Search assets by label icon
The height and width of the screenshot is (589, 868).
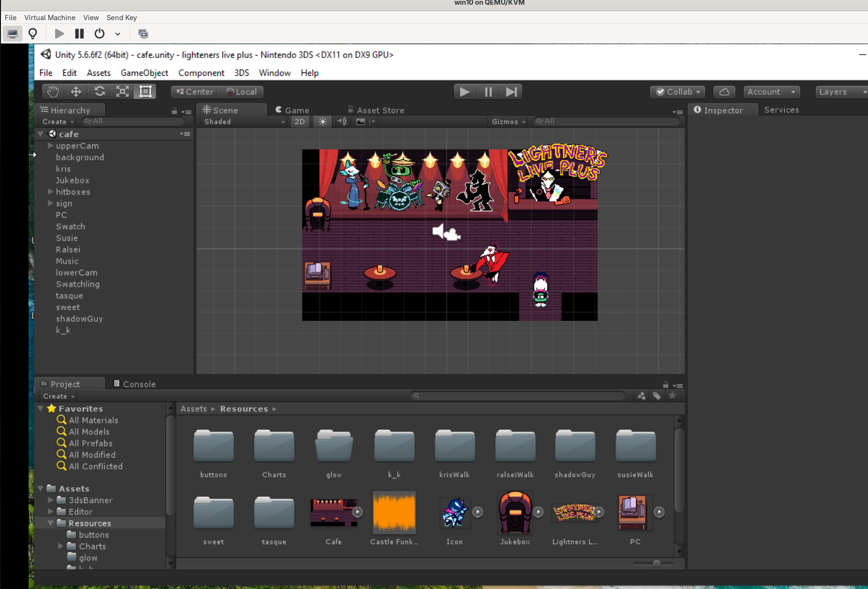point(657,396)
